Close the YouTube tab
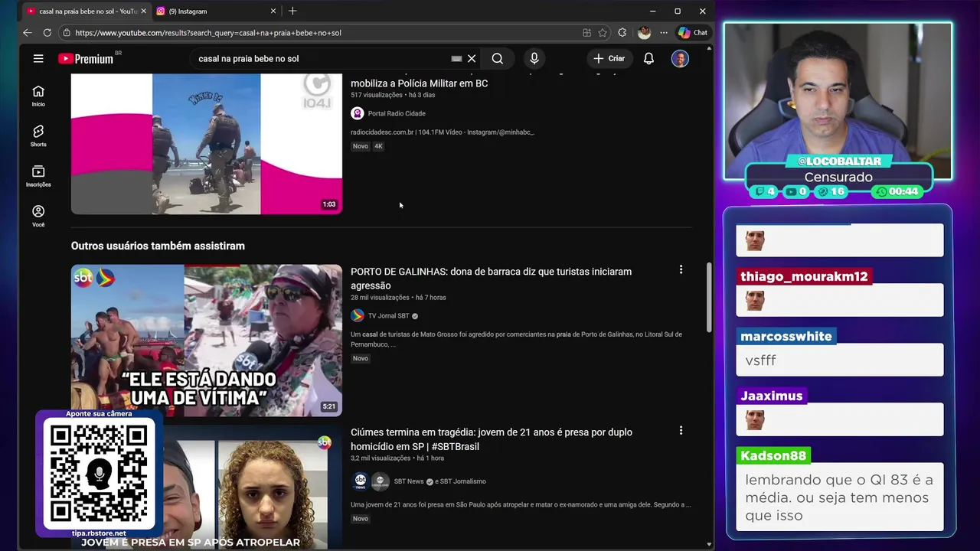This screenshot has height=551, width=980. point(143,11)
